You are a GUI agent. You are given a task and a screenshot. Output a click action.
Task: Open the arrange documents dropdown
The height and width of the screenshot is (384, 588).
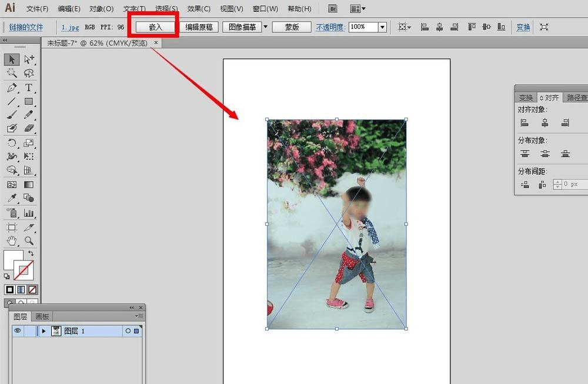(358, 8)
